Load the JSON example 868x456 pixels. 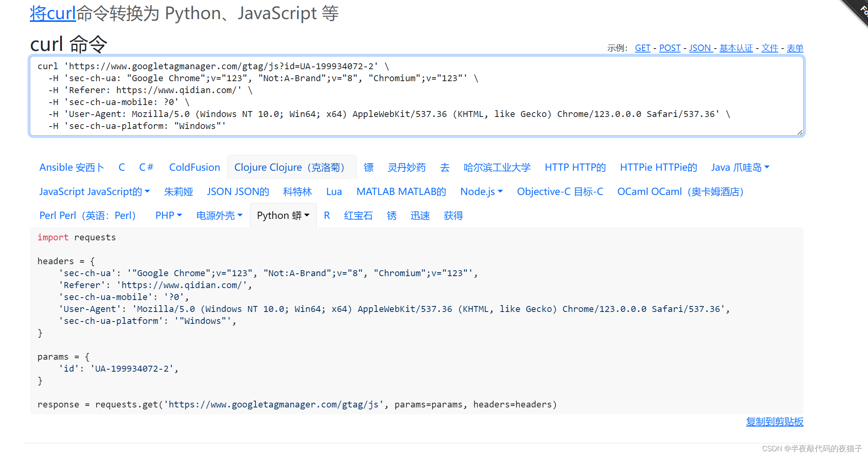(x=700, y=48)
